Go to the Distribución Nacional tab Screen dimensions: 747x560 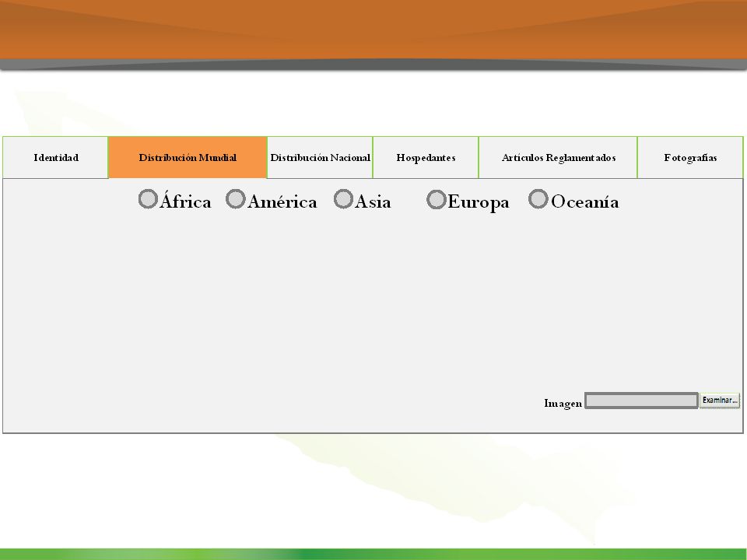click(x=320, y=158)
